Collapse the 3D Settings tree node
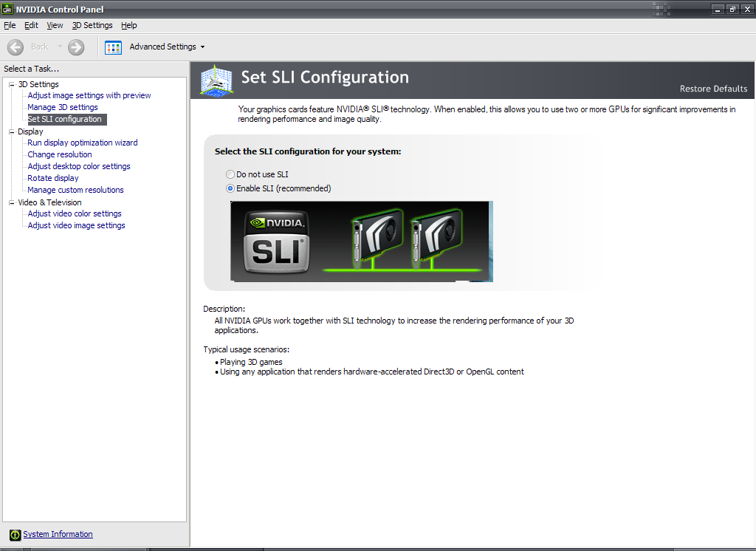 coord(12,84)
